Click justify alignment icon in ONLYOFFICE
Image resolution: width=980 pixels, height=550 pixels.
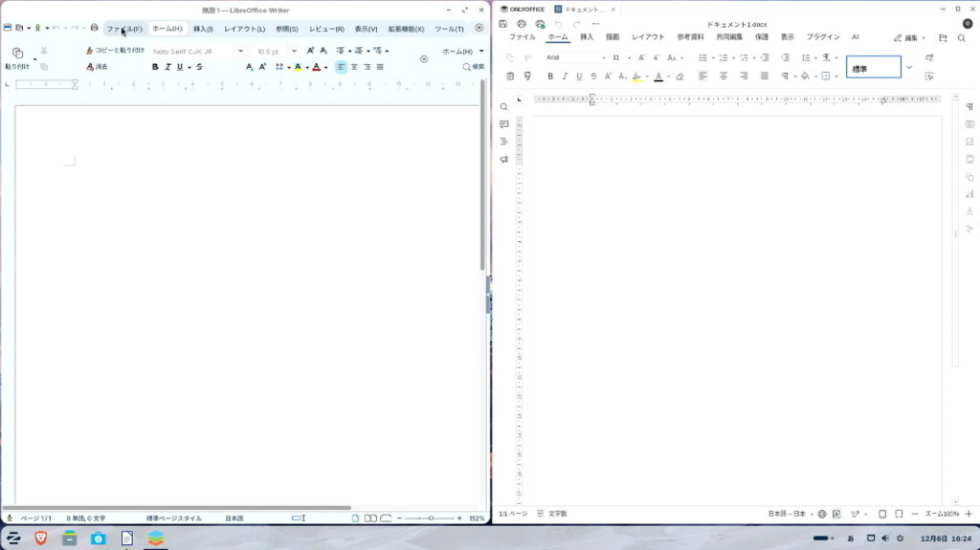click(764, 76)
